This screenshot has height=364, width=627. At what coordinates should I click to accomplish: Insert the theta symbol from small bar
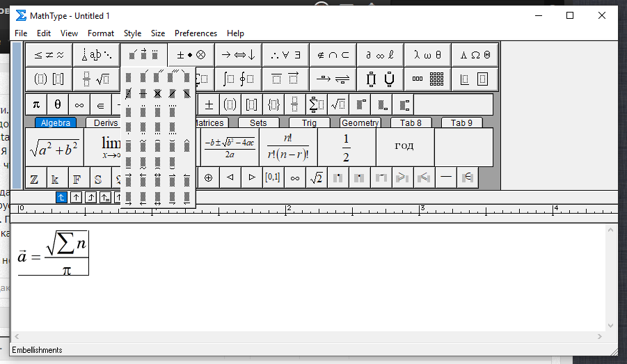[58, 105]
